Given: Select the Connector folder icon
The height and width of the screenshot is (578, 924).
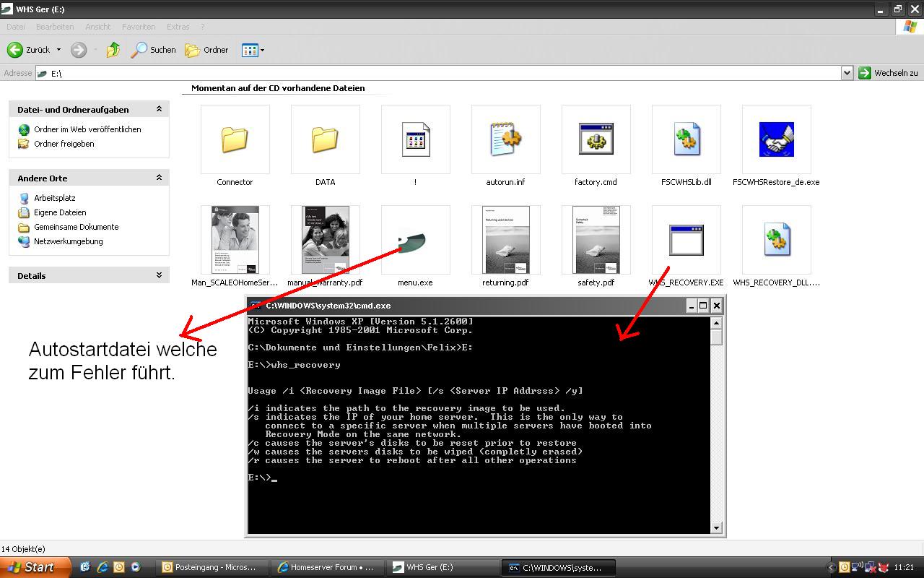Looking at the screenshot, I should [235, 139].
